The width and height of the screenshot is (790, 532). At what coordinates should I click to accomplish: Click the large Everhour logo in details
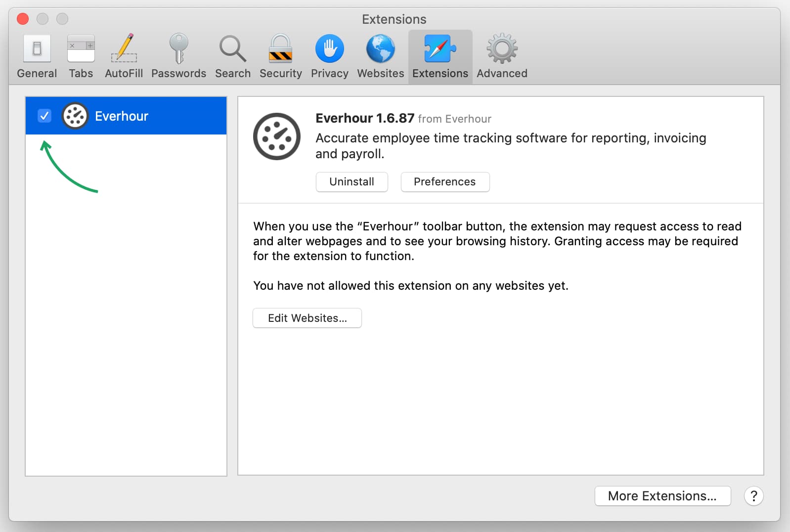[x=277, y=136]
